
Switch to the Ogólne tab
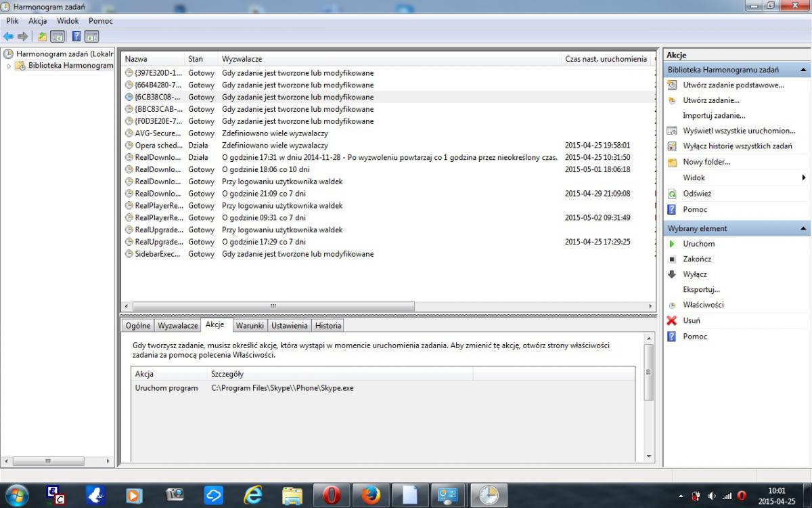point(138,326)
